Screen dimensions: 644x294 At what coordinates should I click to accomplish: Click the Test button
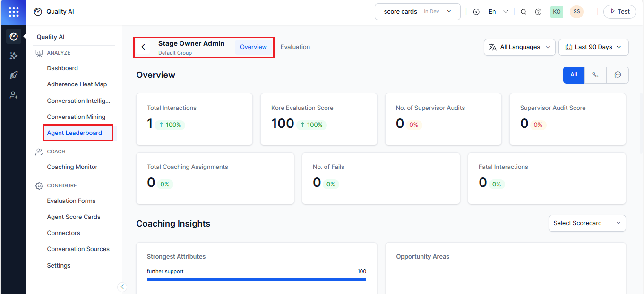click(619, 12)
